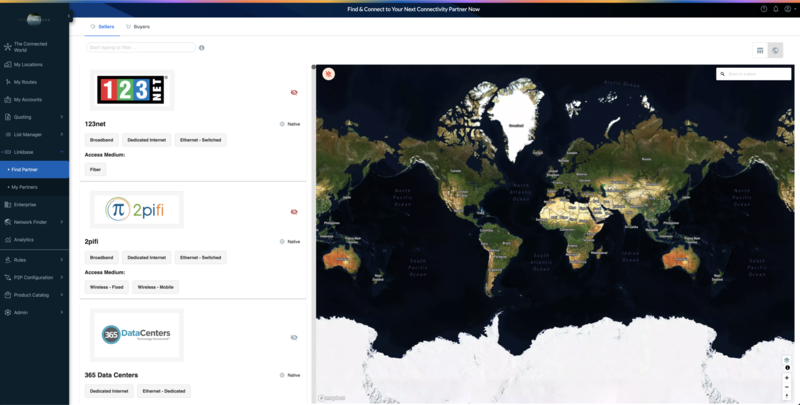Screen dimensions: 800x405
Task: Click Enterprise sidebar icon
Action: [x=7, y=205]
